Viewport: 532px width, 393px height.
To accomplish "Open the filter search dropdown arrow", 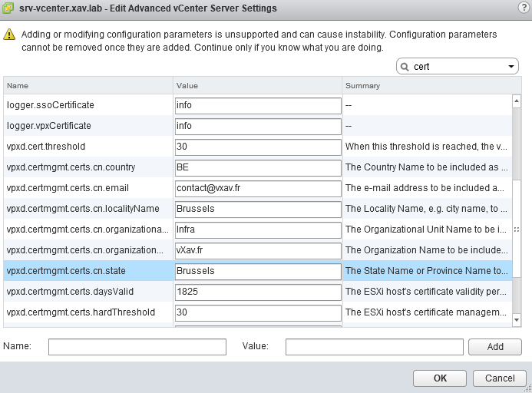I will pyautogui.click(x=512, y=67).
